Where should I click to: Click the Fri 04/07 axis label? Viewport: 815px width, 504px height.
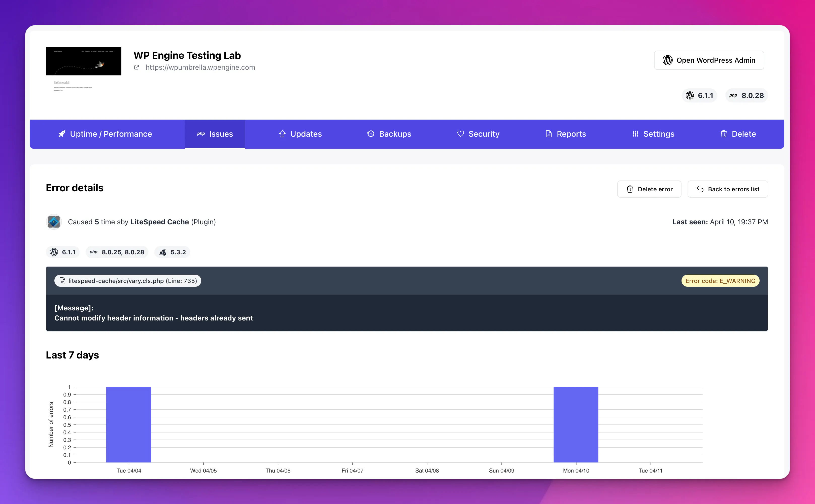[353, 471]
